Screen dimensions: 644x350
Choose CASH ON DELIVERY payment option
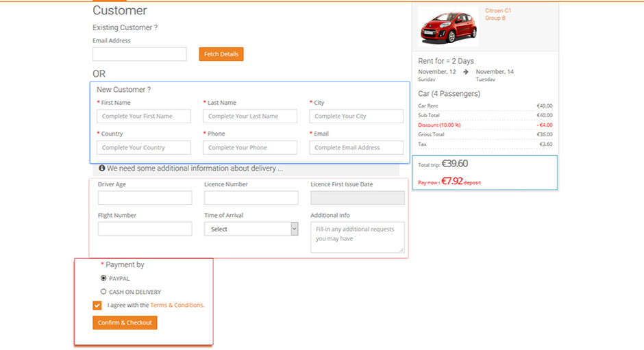(103, 292)
